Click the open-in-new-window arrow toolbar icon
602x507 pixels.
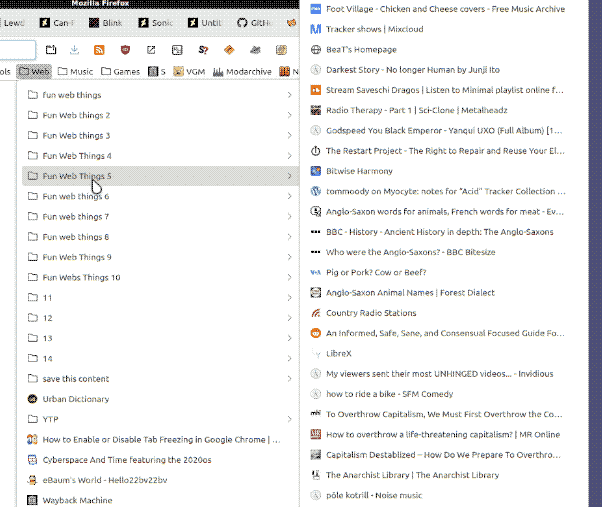click(151, 50)
